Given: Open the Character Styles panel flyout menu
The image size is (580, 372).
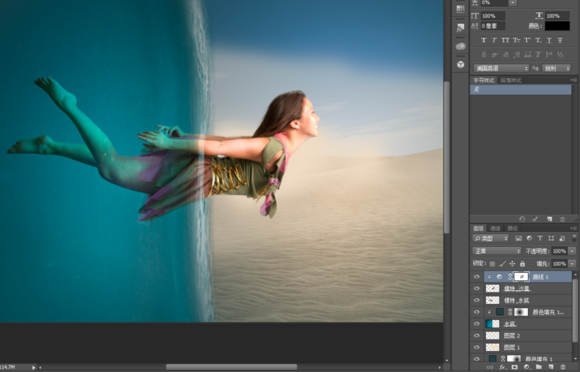Looking at the screenshot, I should pos(573,80).
